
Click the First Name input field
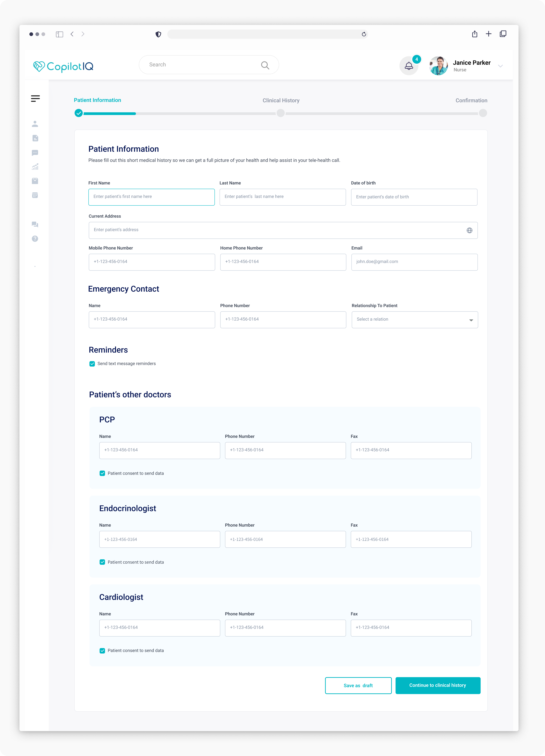pos(151,197)
